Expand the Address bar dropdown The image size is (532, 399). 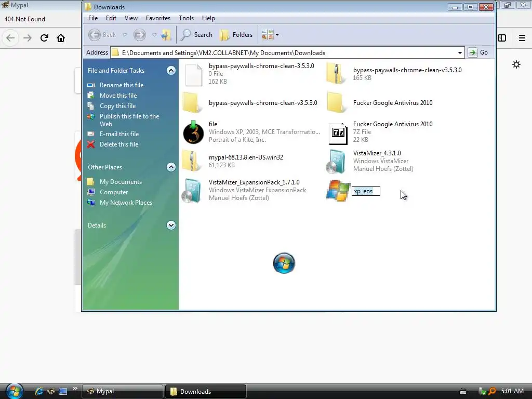460,52
